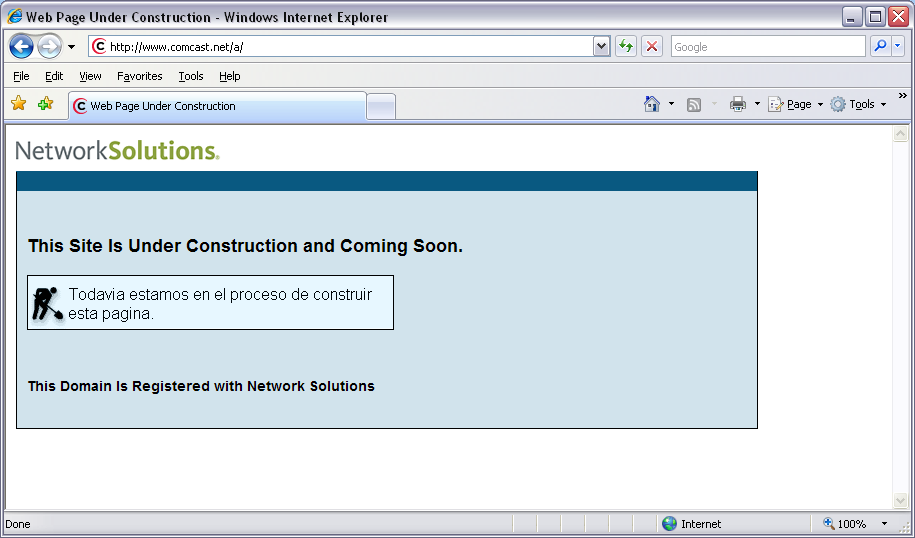Click the Add to Favorites icon

click(46, 104)
